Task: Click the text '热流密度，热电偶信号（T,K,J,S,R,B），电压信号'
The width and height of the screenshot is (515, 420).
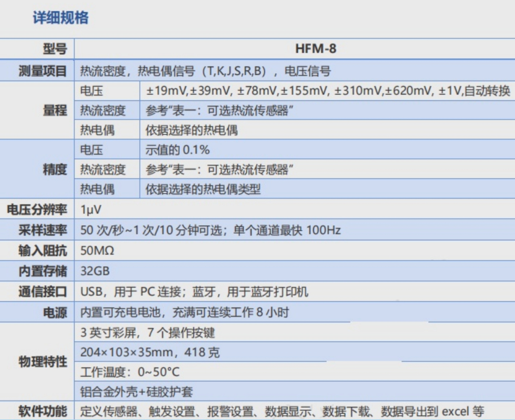Action: [x=205, y=71]
